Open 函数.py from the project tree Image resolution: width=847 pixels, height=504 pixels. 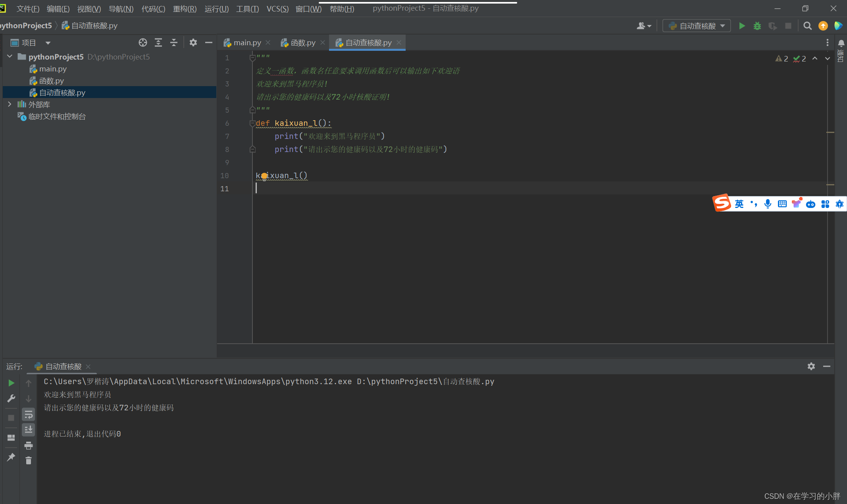51,81
